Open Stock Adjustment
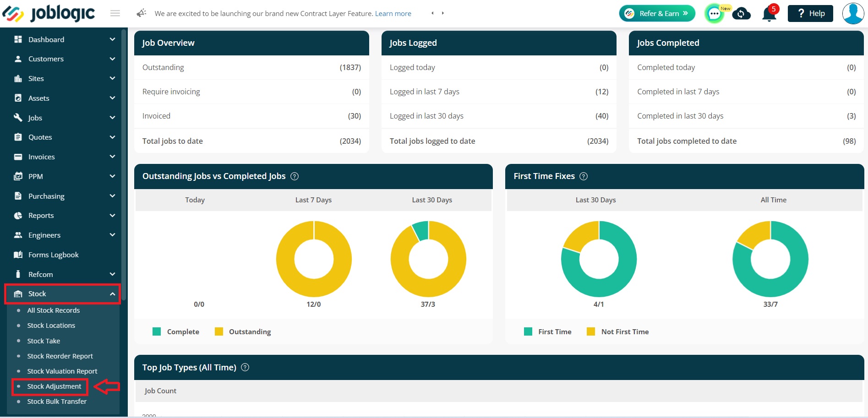This screenshot has height=418, width=868. [54, 386]
